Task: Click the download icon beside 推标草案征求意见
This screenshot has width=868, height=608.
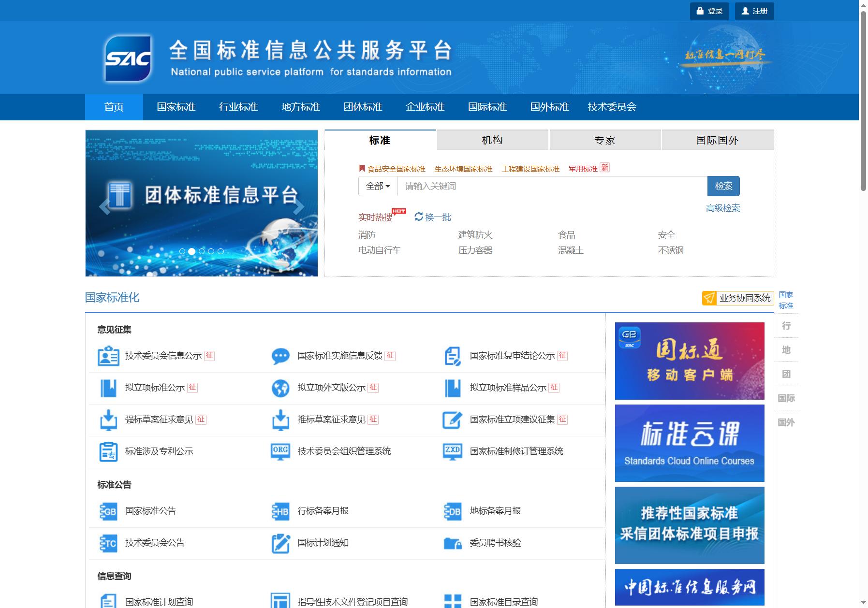Action: tap(280, 420)
